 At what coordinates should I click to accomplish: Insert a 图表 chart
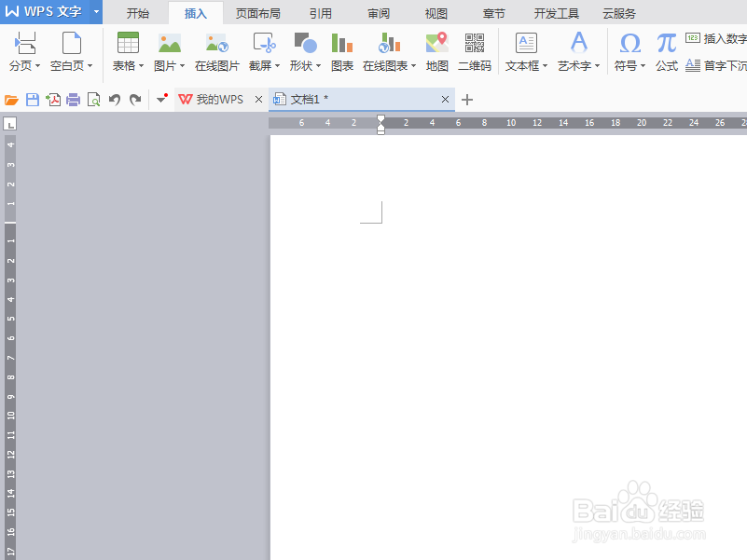point(342,52)
